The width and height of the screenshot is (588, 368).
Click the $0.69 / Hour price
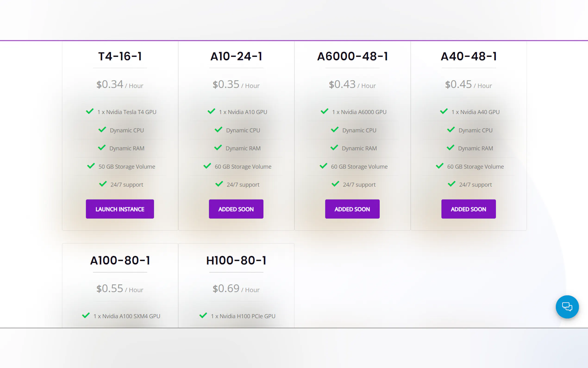236,289
